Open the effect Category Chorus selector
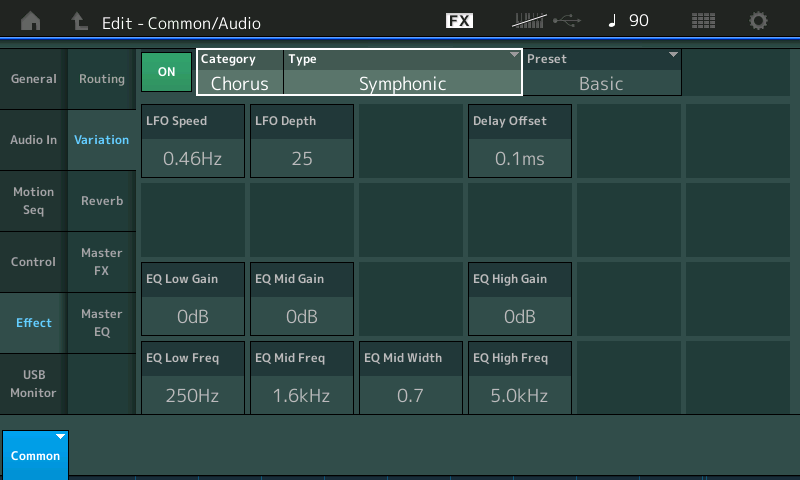Image resolution: width=800 pixels, height=480 pixels. coord(240,73)
